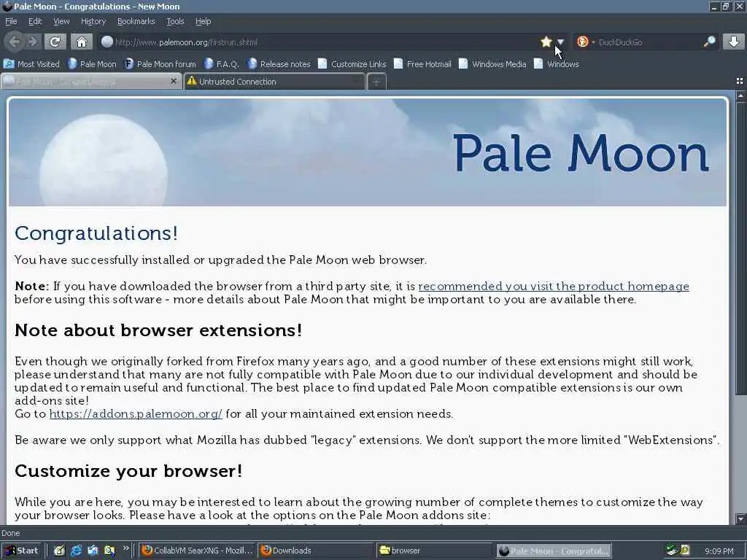Viewport: 747px width, 560px height.
Task: Open the URL history dropdown arrow
Action: coord(561,42)
